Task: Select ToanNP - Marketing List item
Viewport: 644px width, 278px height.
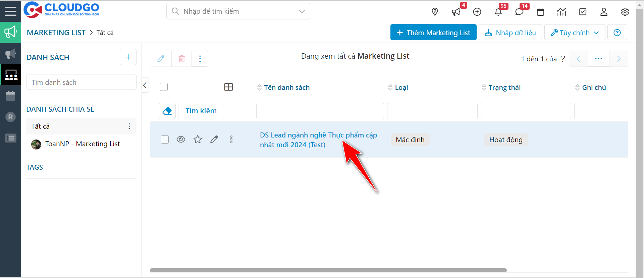Action: (82, 144)
